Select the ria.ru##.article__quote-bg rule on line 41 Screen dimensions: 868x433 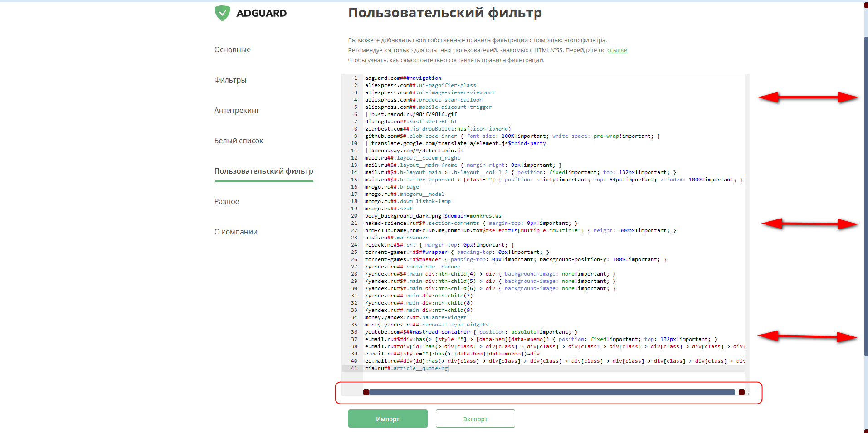coord(406,368)
